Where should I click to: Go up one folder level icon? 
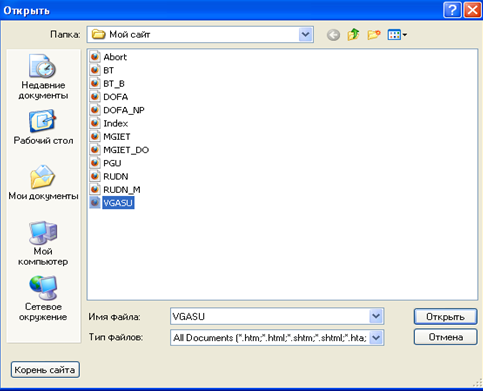tap(353, 35)
